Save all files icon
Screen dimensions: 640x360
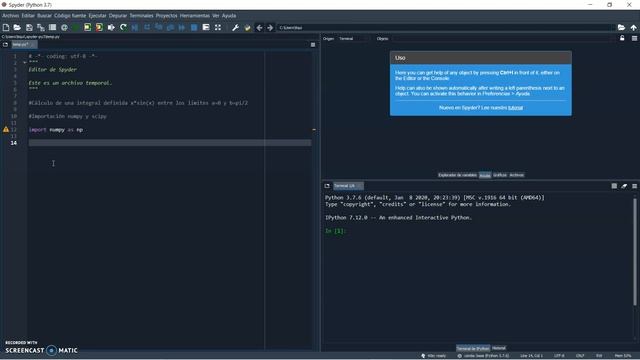point(41,27)
